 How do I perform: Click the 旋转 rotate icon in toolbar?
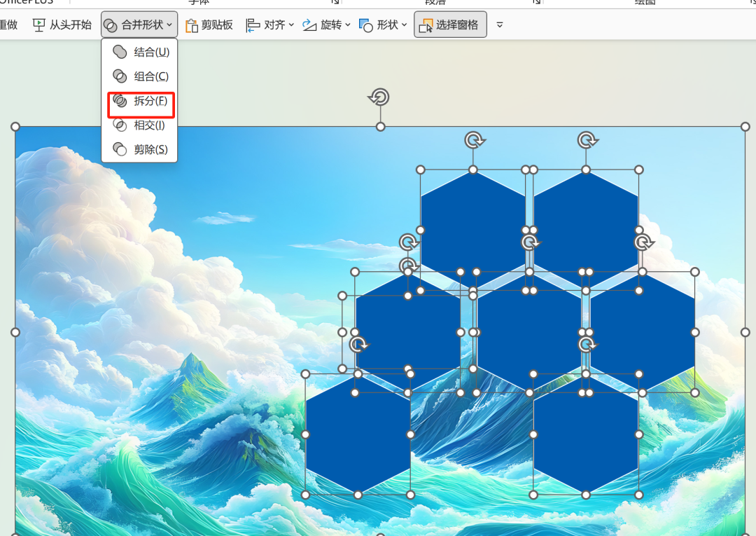pyautogui.click(x=309, y=25)
